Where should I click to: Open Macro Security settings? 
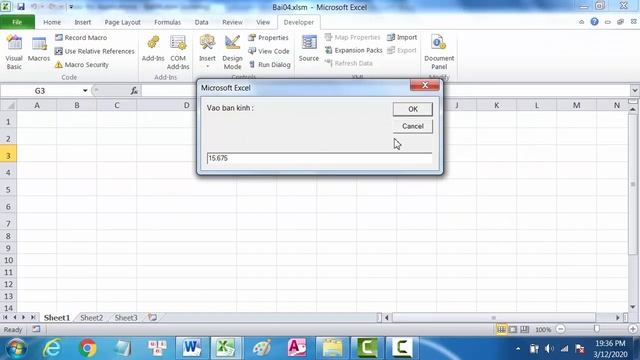(82, 64)
